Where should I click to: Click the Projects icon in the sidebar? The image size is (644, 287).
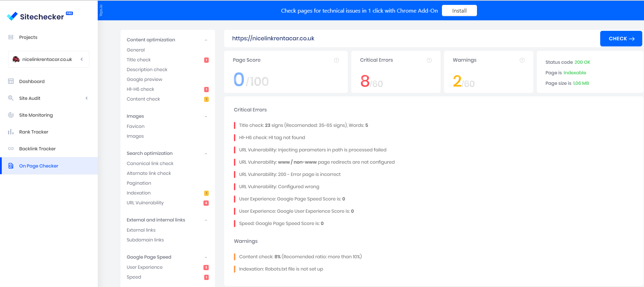[11, 37]
